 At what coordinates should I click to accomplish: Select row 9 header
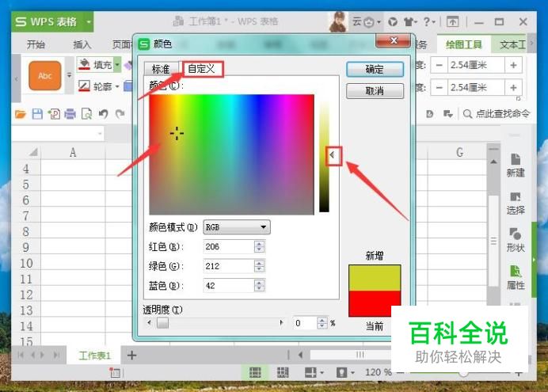(26, 248)
